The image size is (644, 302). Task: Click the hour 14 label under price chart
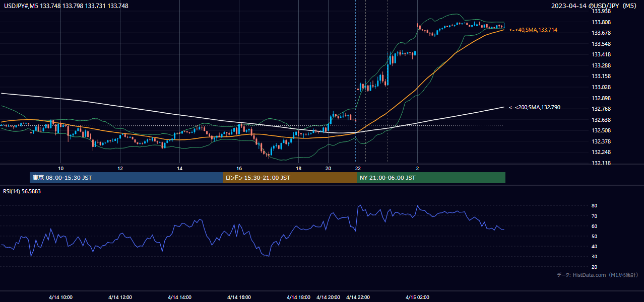click(x=179, y=168)
